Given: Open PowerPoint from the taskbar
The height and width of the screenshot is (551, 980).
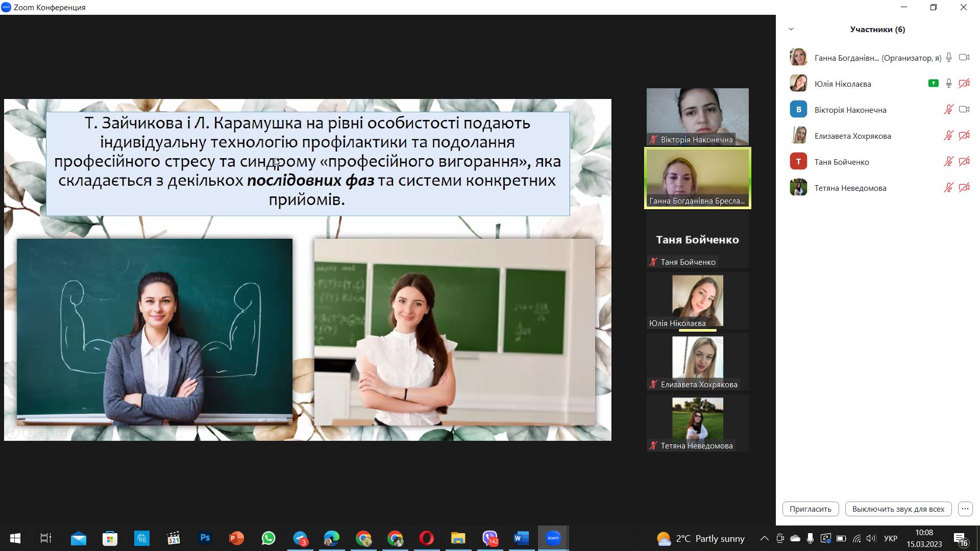Looking at the screenshot, I should 236,538.
